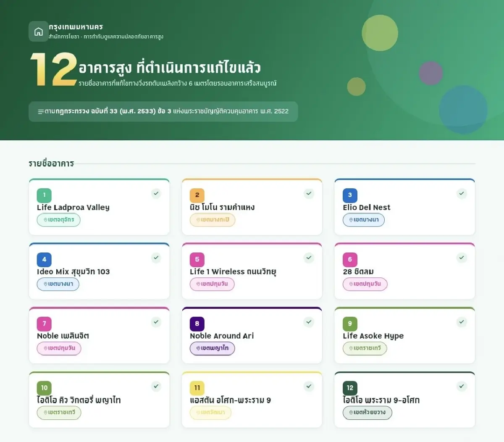Screen dimensions: 504x442
Task: Click the 28 ชิดลม building name
Action: (x=358, y=272)
